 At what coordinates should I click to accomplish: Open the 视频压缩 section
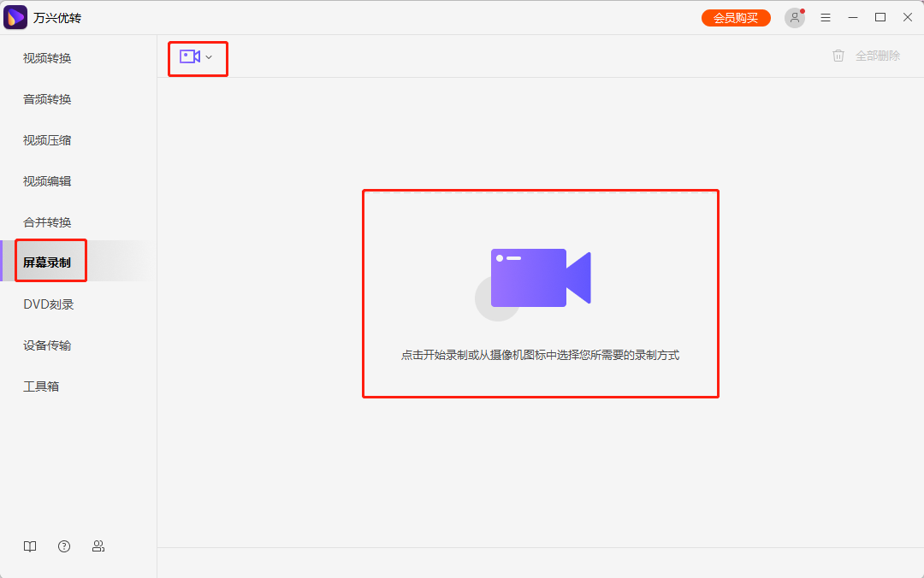[47, 140]
